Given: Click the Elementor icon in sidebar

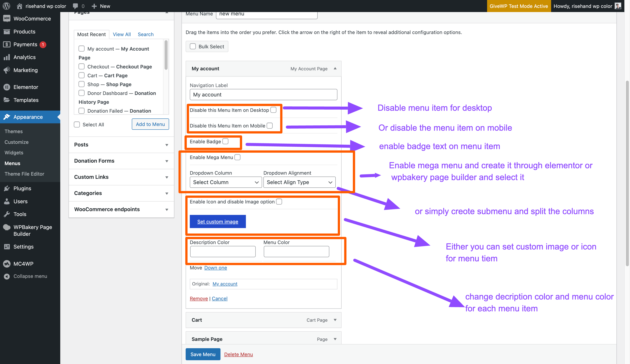Looking at the screenshot, I should (7, 87).
